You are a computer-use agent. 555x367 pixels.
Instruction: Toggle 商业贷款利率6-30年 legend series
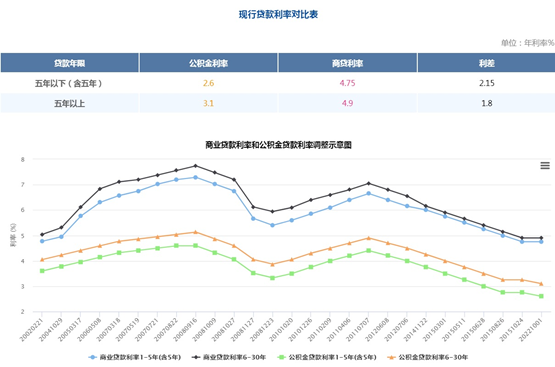coord(229,357)
